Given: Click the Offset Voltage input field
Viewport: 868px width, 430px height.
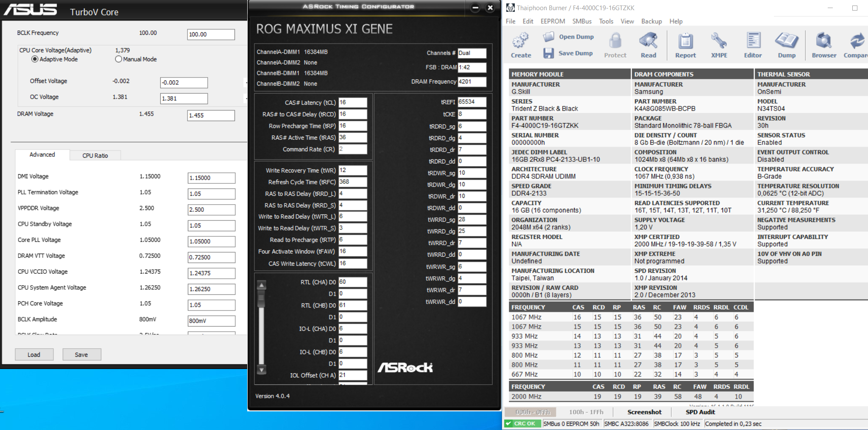Looking at the screenshot, I should pos(184,83).
